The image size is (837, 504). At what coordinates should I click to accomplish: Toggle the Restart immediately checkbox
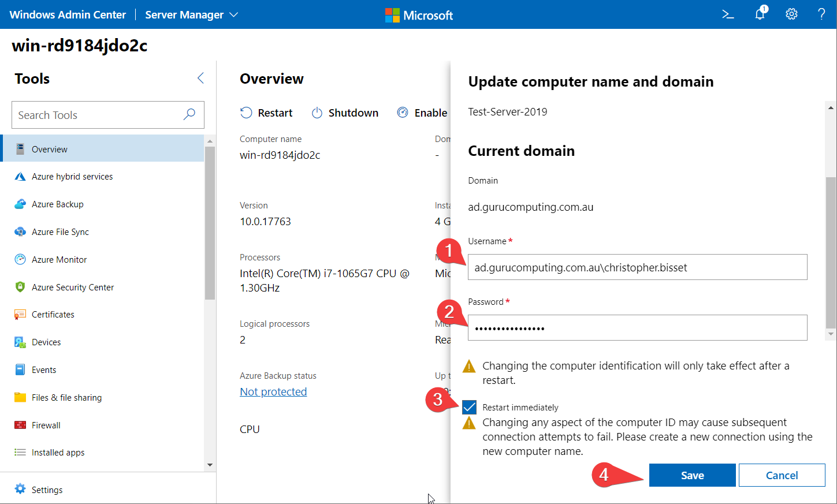coord(469,407)
